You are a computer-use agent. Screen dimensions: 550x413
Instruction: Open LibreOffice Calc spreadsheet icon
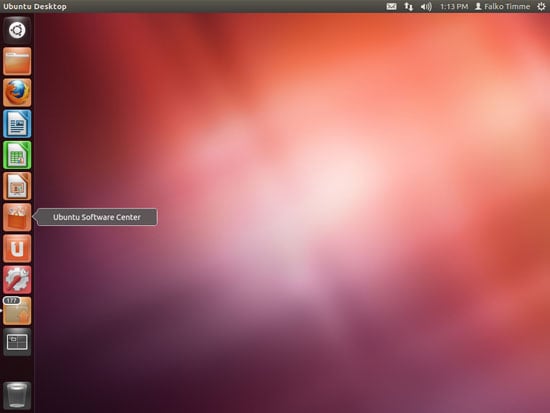click(x=17, y=155)
